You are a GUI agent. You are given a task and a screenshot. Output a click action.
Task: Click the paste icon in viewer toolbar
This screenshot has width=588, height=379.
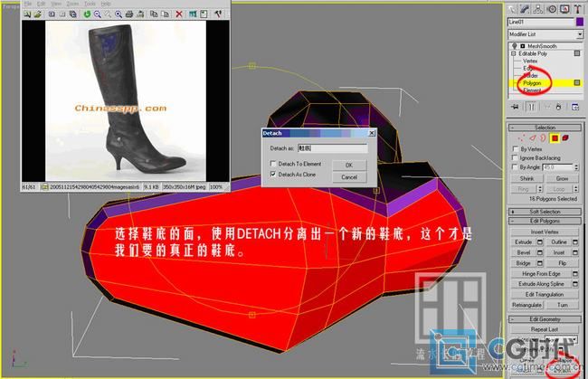point(165,14)
